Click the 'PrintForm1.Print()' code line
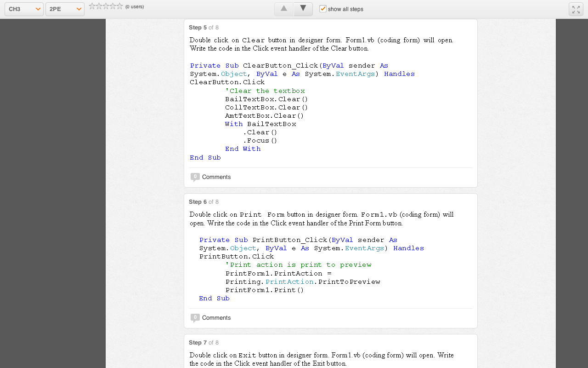Viewport: 588px width, 368px height. click(x=265, y=290)
